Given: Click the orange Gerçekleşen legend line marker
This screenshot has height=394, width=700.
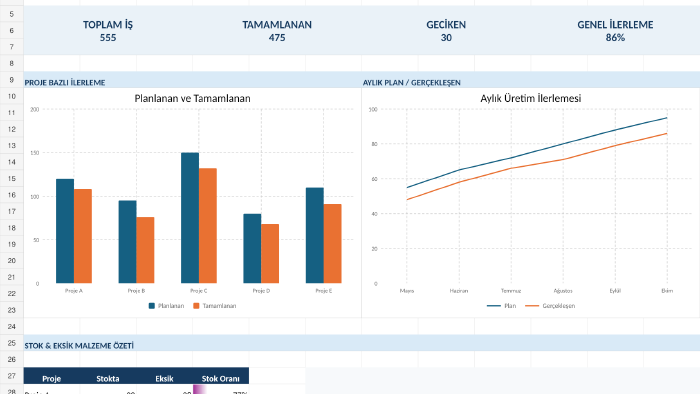Looking at the screenshot, I should 532,306.
